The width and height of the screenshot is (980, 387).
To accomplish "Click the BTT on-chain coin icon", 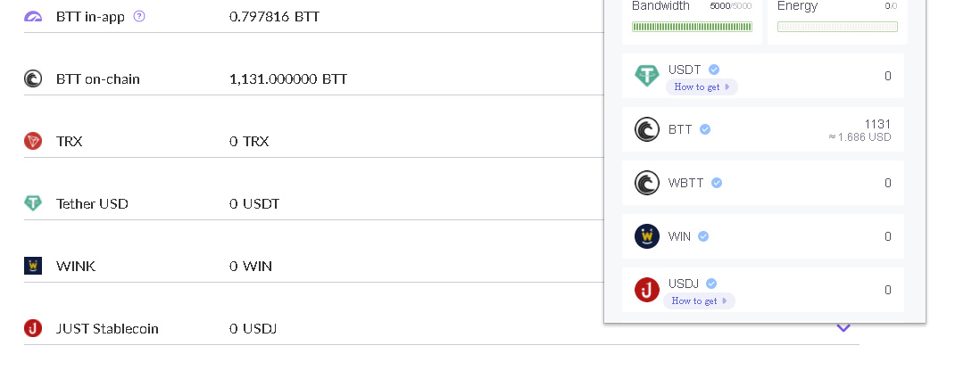I will pyautogui.click(x=33, y=78).
